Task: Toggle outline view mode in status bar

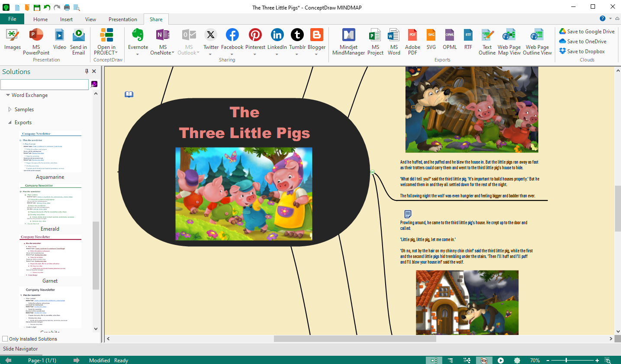Action: [450, 360]
